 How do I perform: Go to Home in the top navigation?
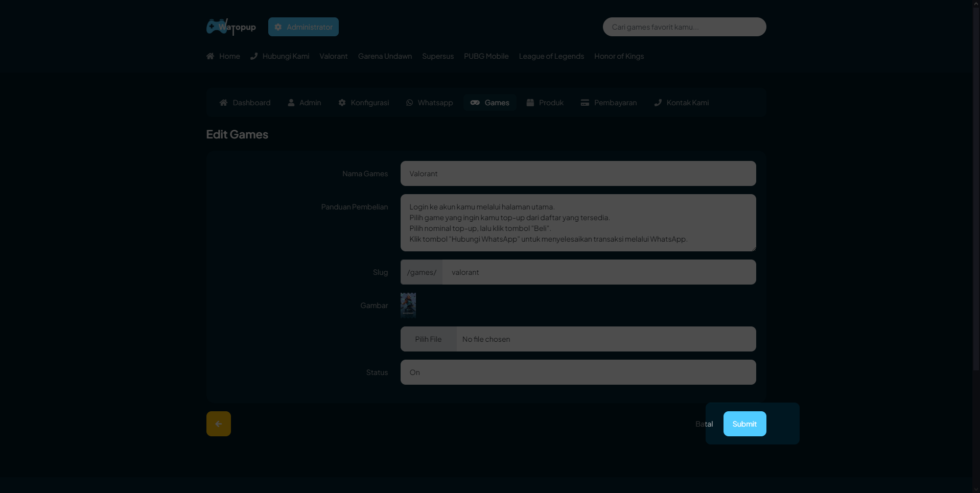[223, 56]
